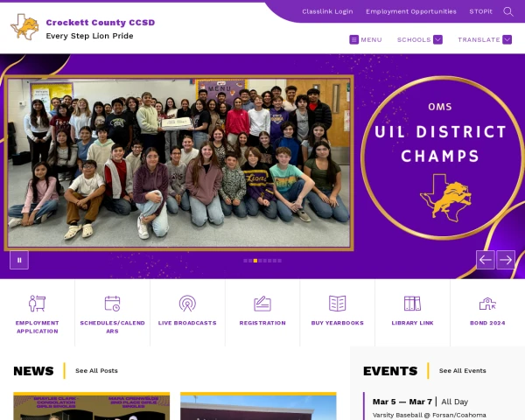Select the fifth slideshow indicator dot
The height and width of the screenshot is (420, 525).
[265, 261]
